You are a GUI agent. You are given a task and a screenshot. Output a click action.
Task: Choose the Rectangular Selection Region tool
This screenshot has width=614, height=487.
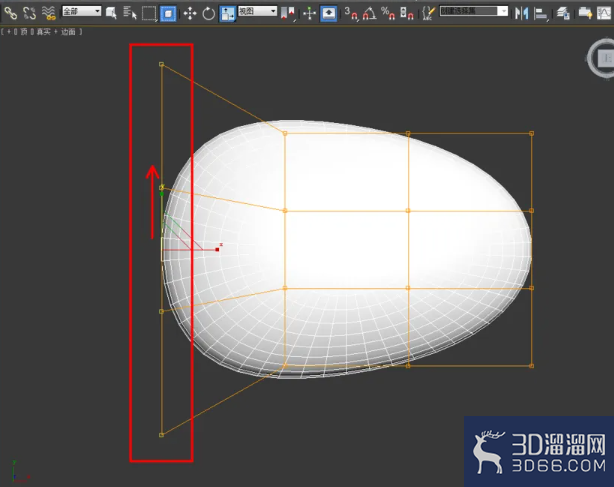pyautogui.click(x=149, y=14)
